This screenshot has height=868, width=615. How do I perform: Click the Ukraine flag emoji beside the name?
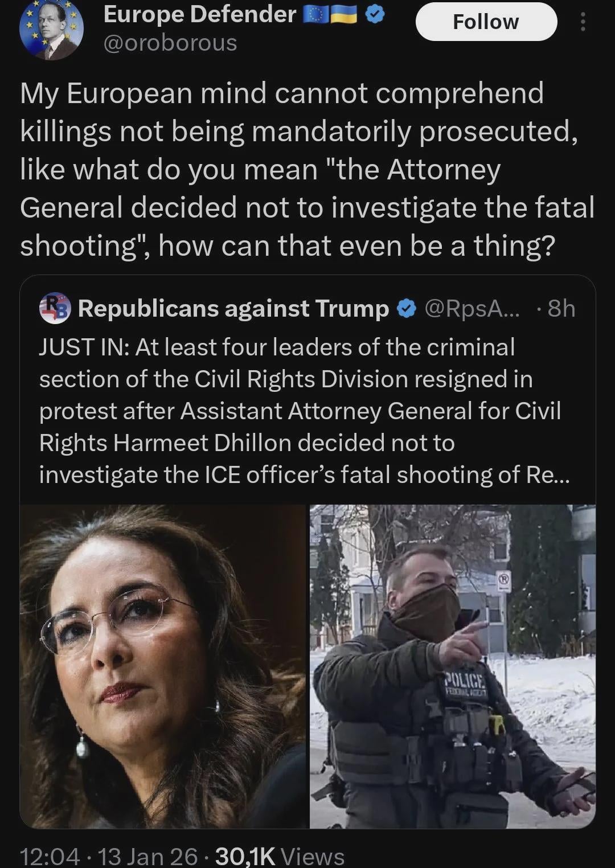pos(344,15)
